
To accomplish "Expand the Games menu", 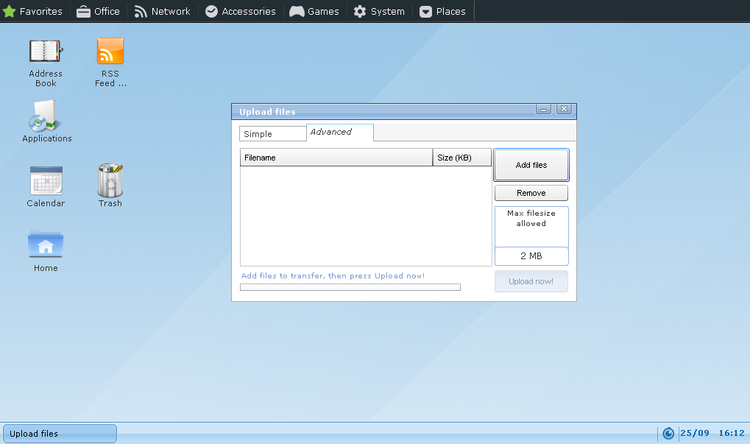I will tap(314, 12).
